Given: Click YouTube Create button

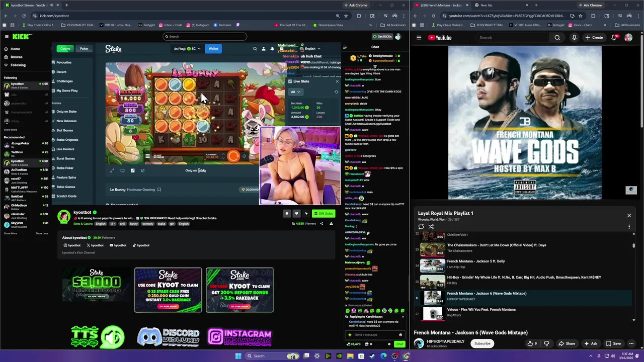Looking at the screenshot, I should point(594,37).
